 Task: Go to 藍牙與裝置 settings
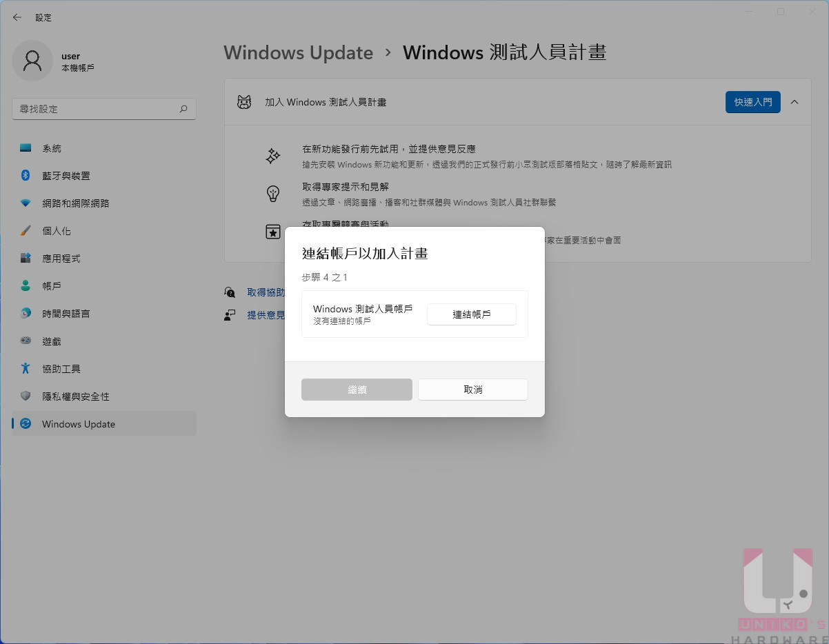104,176
